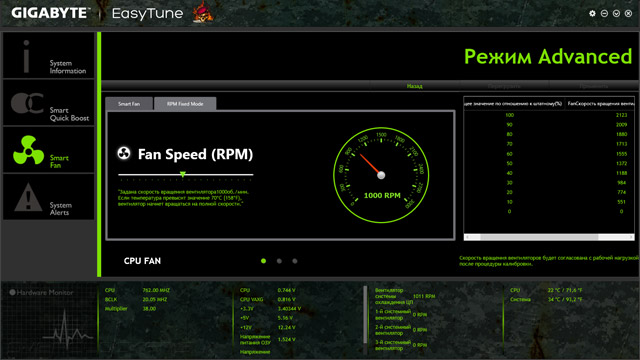Select the second fan page dot
Screen dimensions: 640x360
(279, 261)
